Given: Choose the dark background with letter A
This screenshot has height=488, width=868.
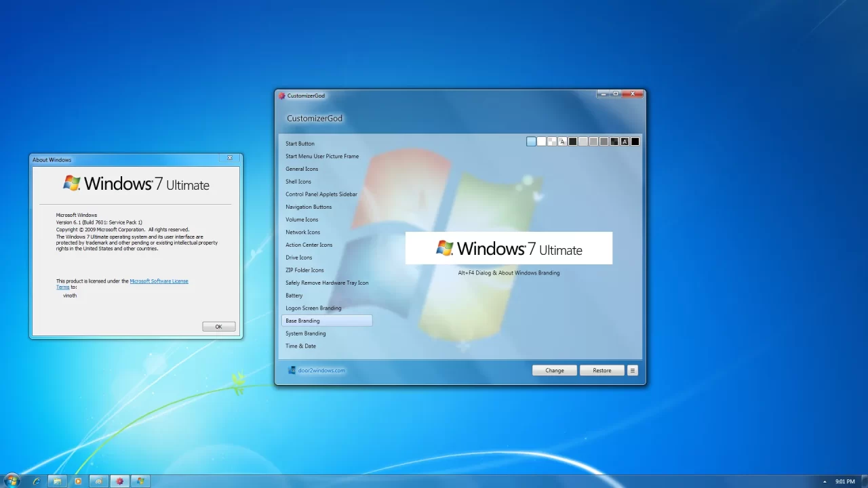Looking at the screenshot, I should pos(625,142).
